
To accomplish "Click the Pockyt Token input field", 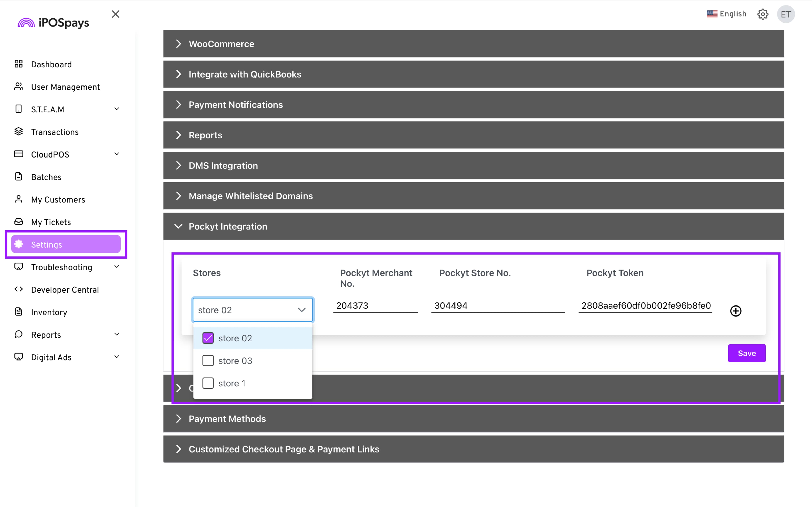I will pos(645,305).
